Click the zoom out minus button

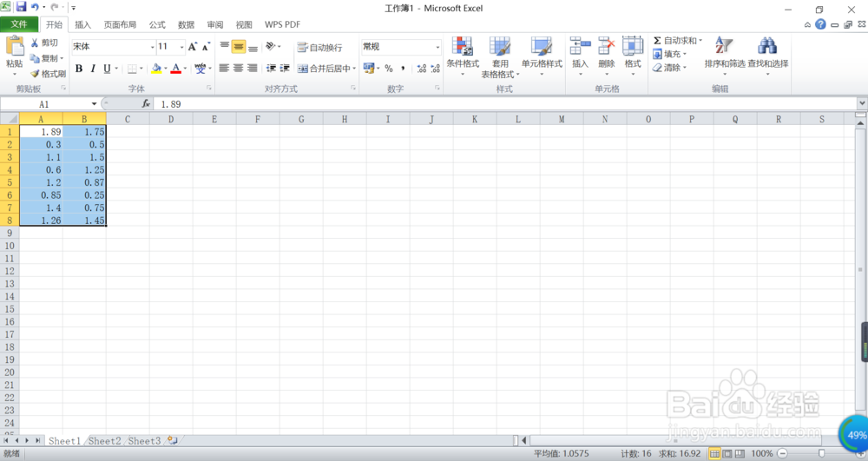(x=782, y=454)
